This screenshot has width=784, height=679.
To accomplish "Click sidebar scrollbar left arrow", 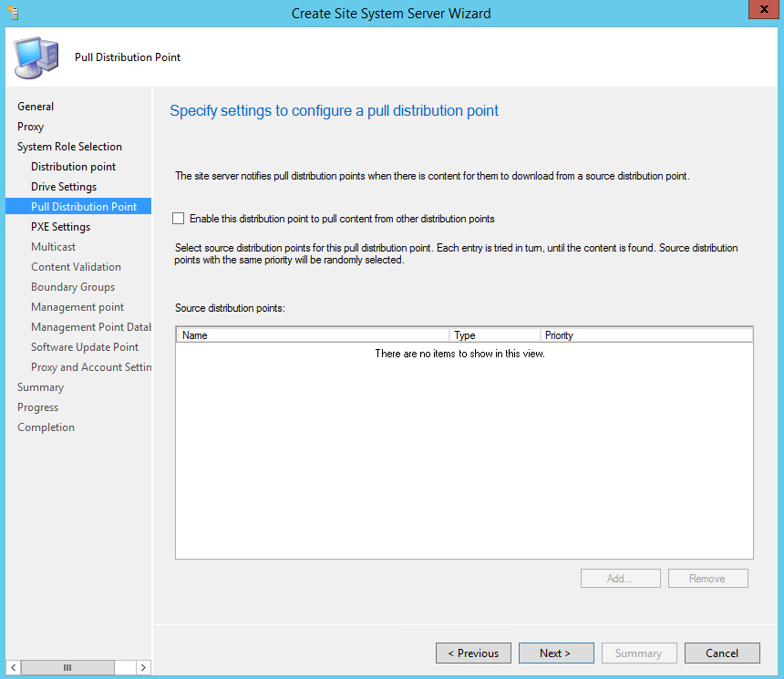I will (14, 667).
